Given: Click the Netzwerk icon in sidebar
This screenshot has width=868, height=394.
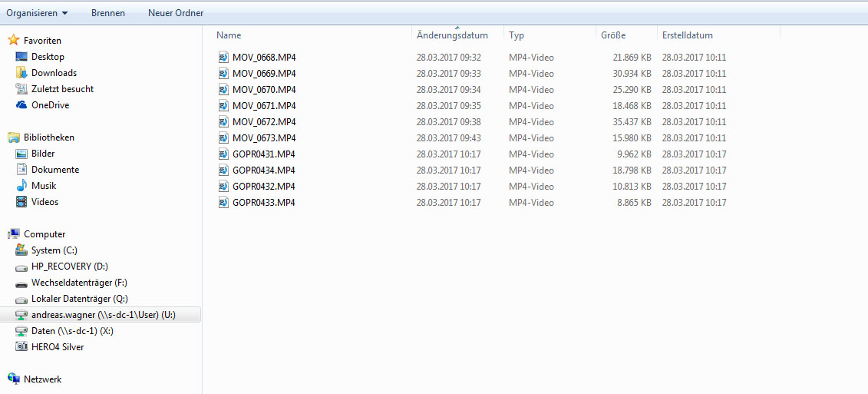Looking at the screenshot, I should (x=14, y=379).
